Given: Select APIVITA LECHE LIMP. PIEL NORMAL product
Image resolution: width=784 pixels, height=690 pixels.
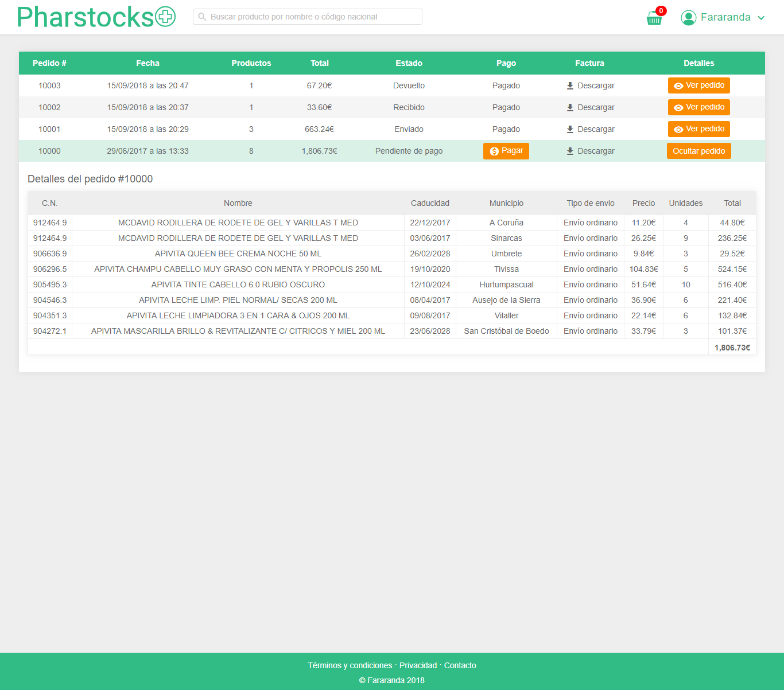Looking at the screenshot, I should 238,300.
